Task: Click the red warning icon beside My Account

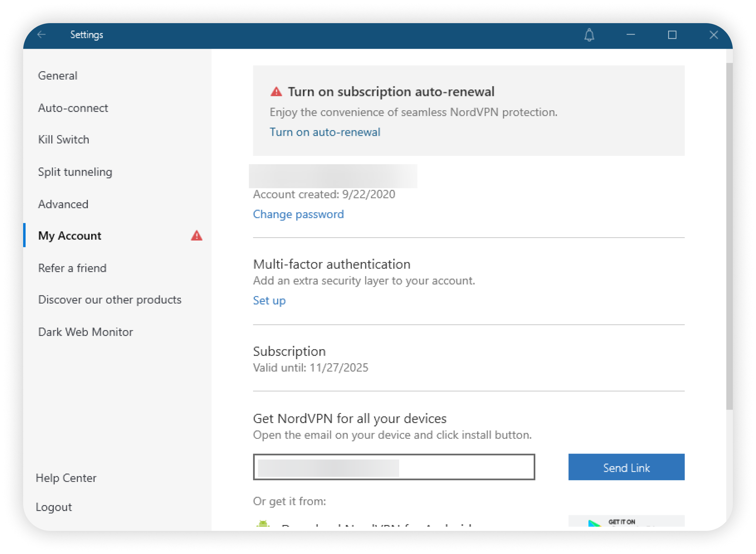Action: point(196,235)
